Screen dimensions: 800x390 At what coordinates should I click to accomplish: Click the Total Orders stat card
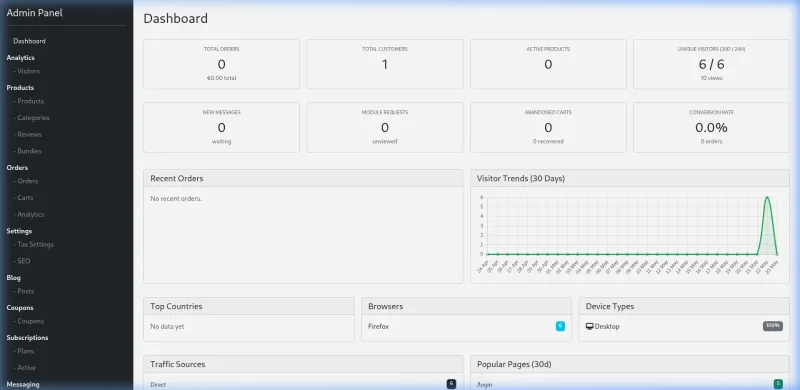pyautogui.click(x=221, y=64)
